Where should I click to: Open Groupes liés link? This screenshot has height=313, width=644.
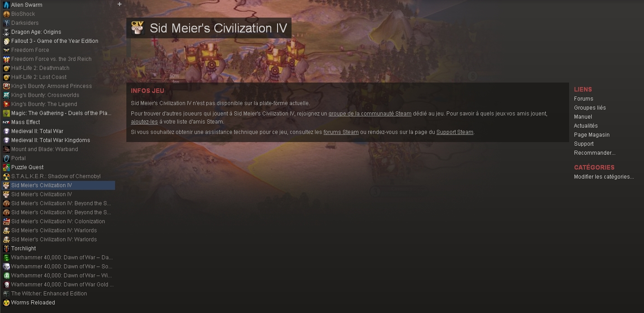pos(590,108)
